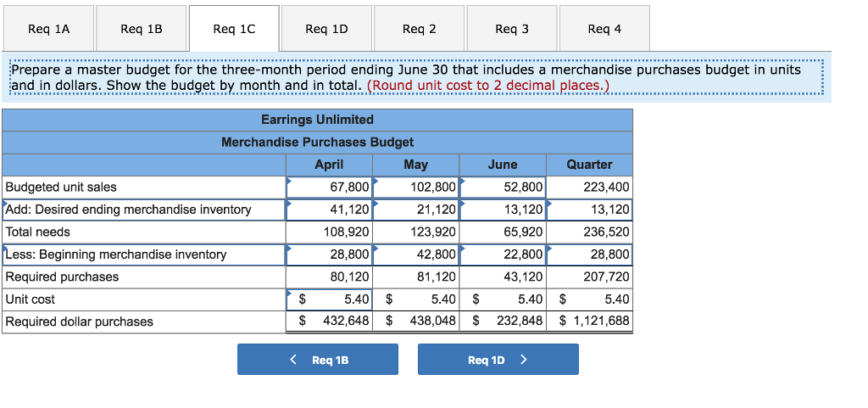Select the Req 1C tab
The height and width of the screenshot is (408, 868).
(x=234, y=29)
